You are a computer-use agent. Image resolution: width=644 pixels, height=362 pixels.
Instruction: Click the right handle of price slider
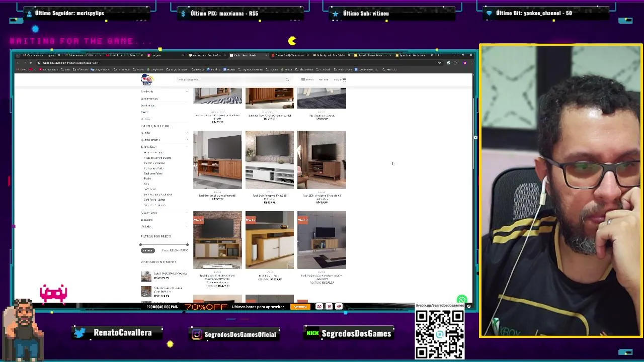[x=187, y=245]
